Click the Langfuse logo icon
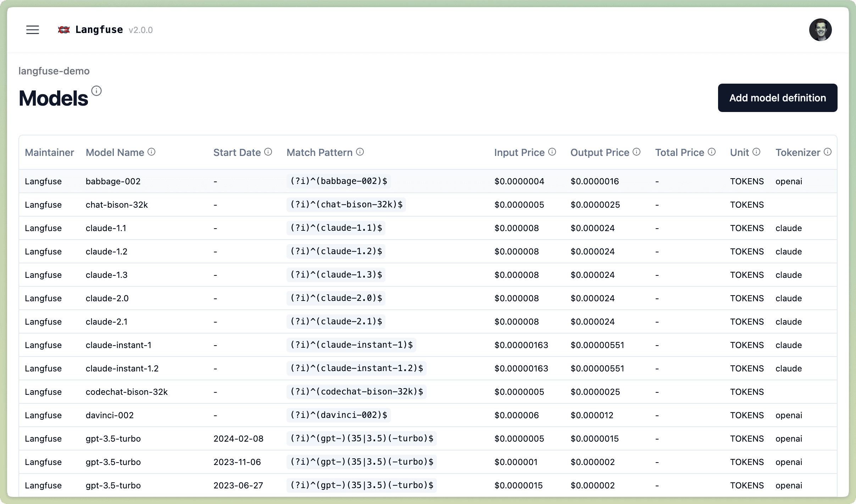 (x=64, y=30)
